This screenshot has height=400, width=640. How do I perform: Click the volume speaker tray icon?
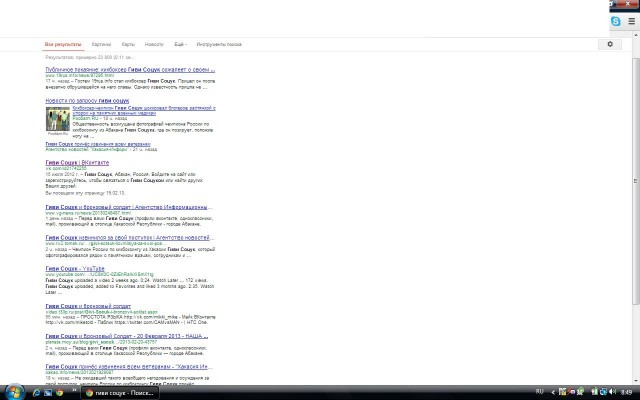[612, 392]
